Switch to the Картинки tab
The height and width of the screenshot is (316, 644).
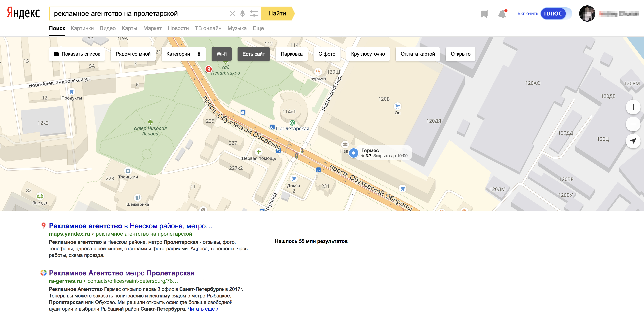[x=82, y=28]
